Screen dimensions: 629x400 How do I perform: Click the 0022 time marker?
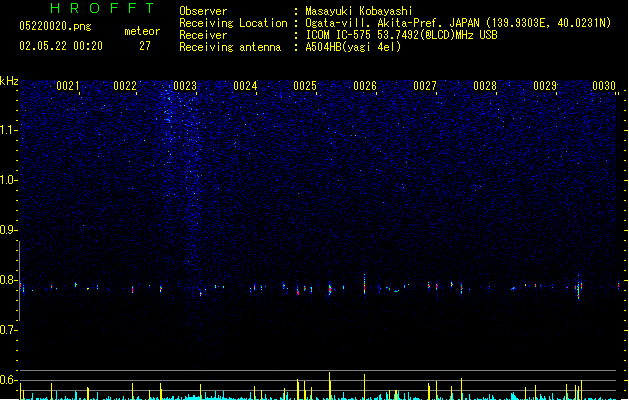[x=125, y=86]
